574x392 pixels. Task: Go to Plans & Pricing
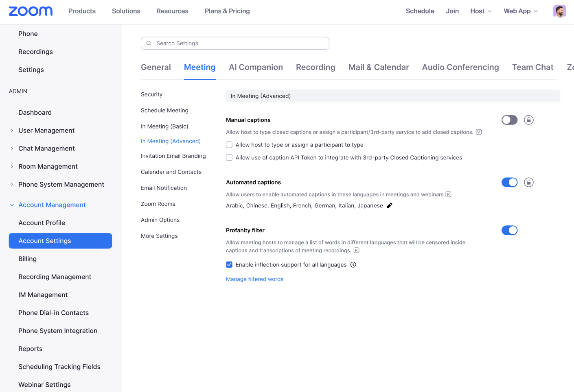click(227, 11)
